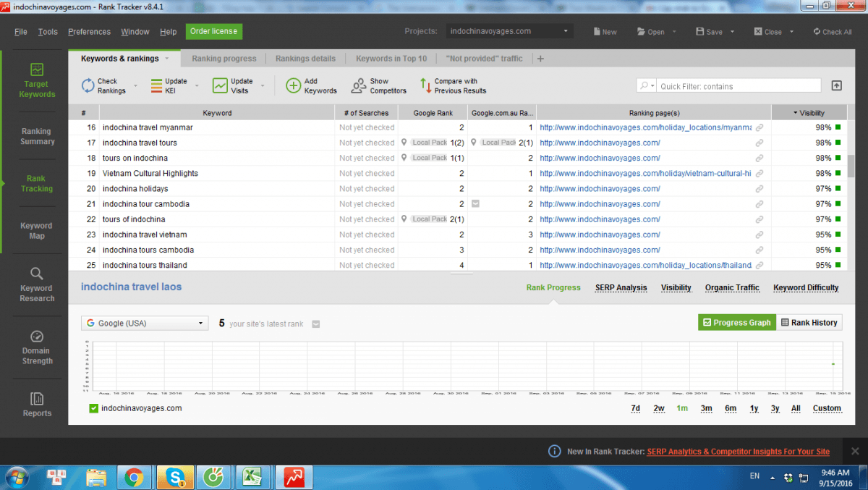Open Chrome from the taskbar
The width and height of the screenshot is (868, 490).
(133, 477)
